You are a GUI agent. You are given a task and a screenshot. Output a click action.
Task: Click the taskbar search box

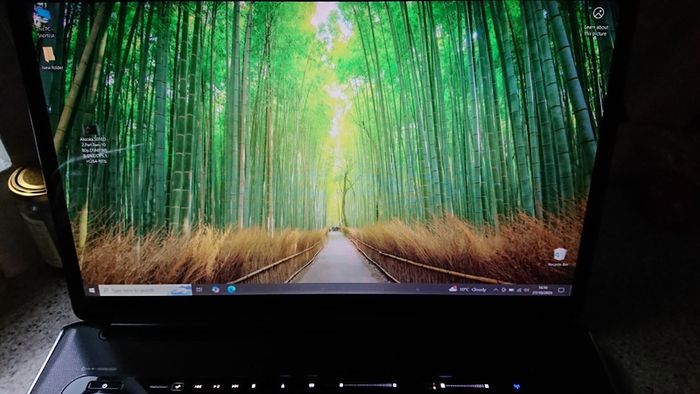[x=145, y=290]
